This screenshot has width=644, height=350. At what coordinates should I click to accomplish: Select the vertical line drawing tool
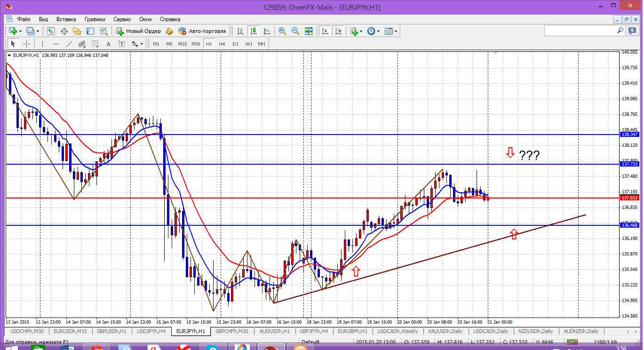(42, 44)
